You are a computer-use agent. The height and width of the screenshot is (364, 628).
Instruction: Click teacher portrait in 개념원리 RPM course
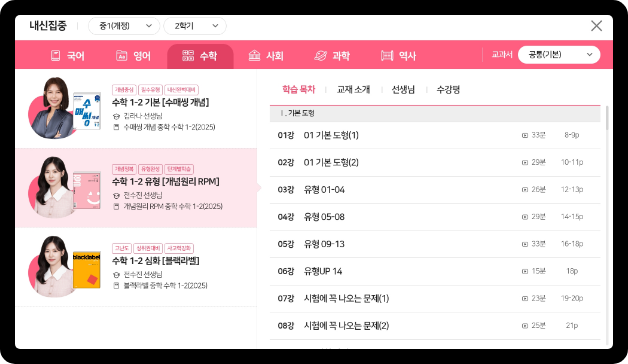(x=52, y=187)
